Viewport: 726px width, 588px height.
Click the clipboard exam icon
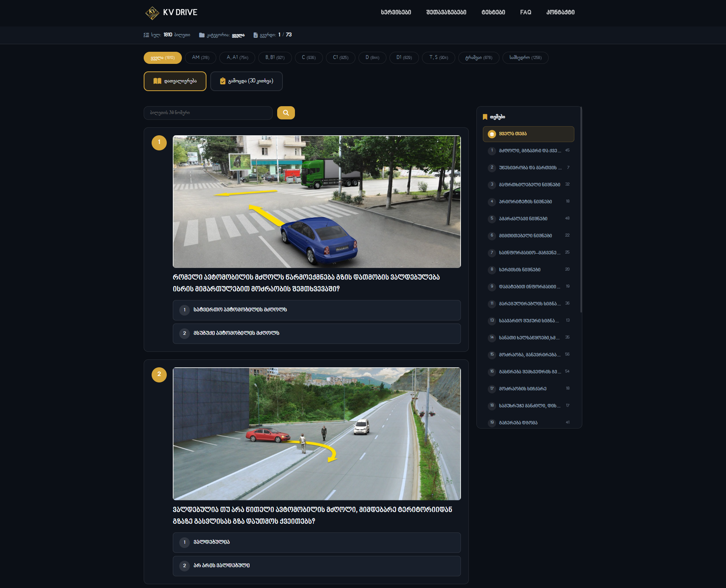tap(223, 81)
